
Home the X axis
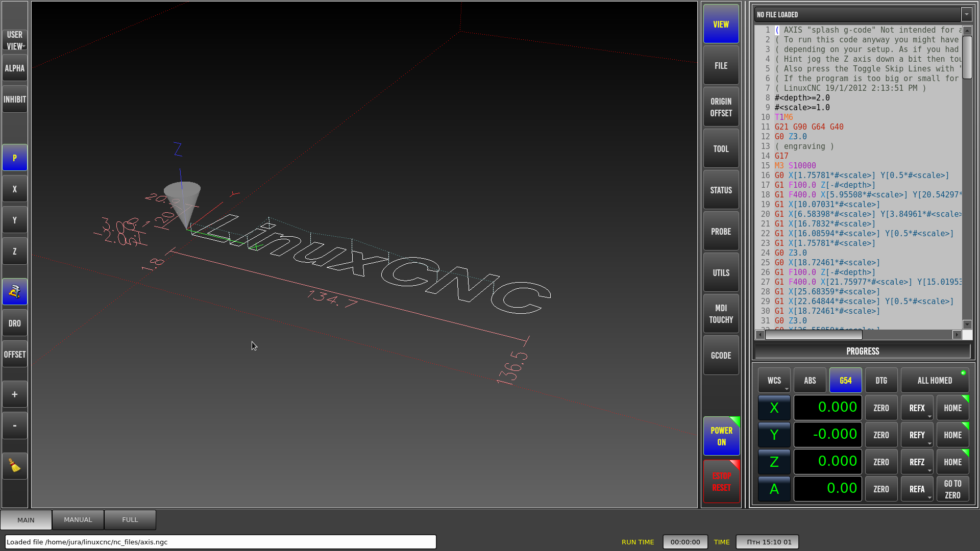coord(952,408)
